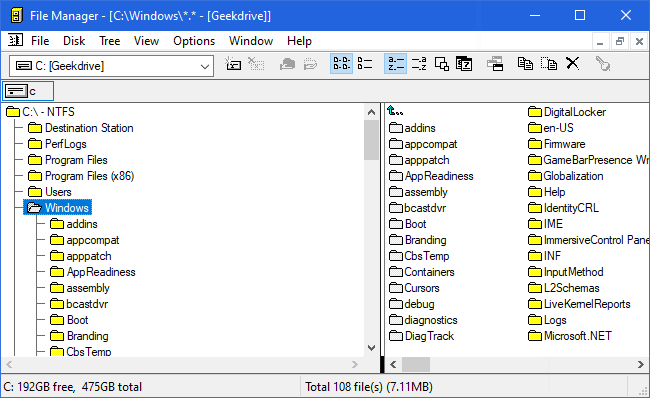The image size is (650, 398).
Task: Click the tree pane scroll-up arrow
Action: pos(371,112)
